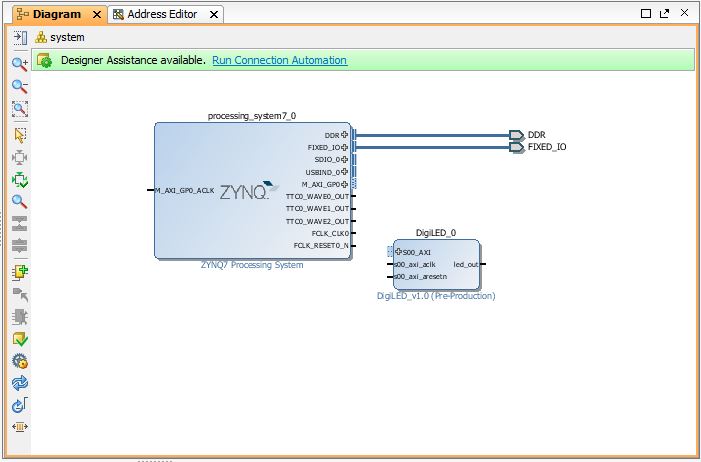This screenshot has width=701, height=462.
Task: Select the TTC0_WAVE1_OUT pin
Action: tap(321, 208)
